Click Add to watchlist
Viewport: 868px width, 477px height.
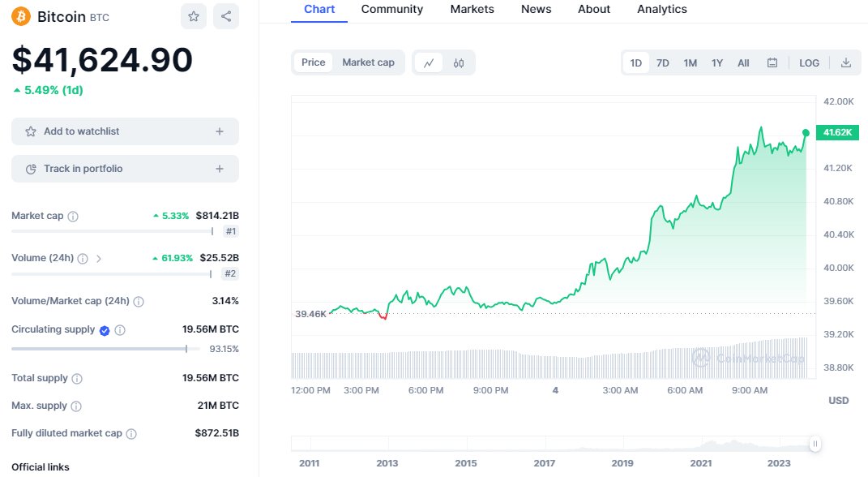click(125, 131)
